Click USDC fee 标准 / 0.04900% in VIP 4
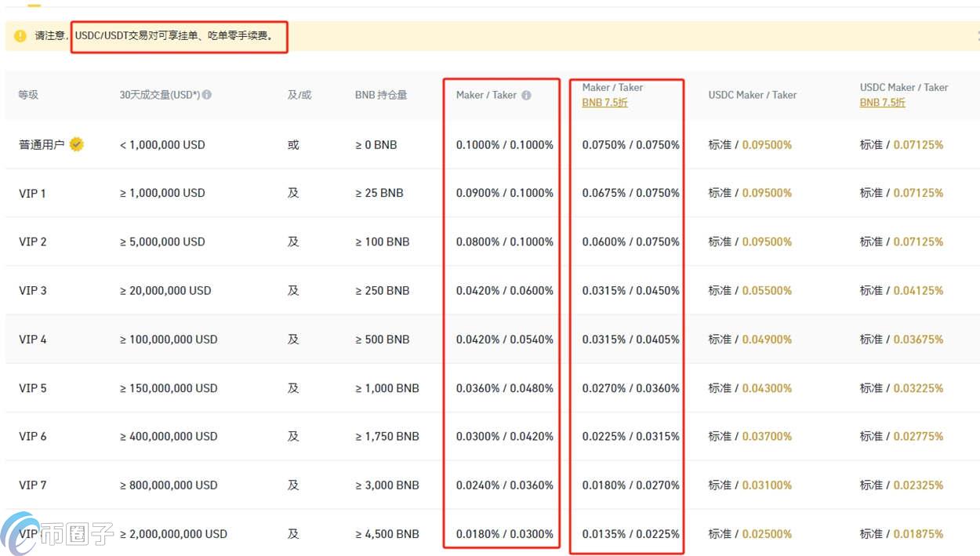 pos(750,340)
